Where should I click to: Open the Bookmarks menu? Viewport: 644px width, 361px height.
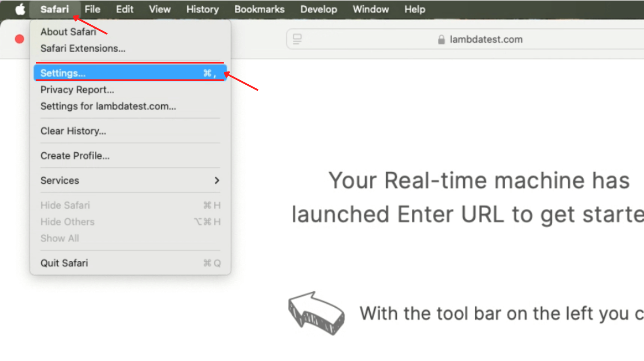tap(259, 9)
